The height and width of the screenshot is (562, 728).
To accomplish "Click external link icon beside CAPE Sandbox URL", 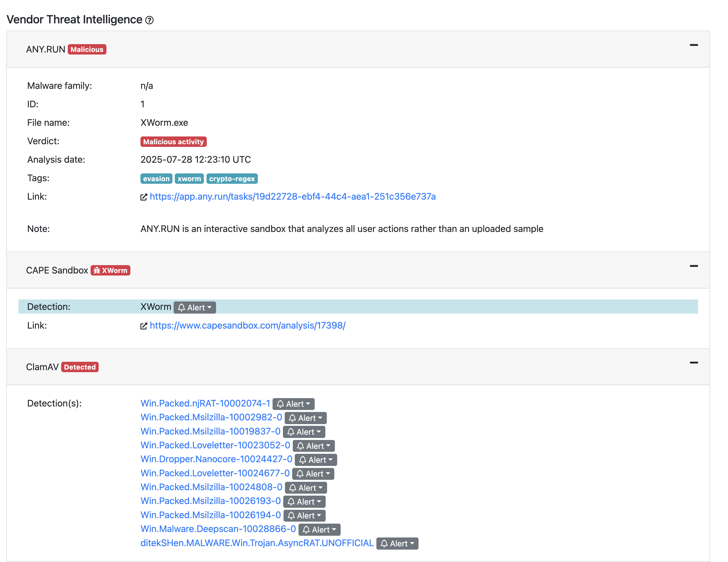I will pyautogui.click(x=143, y=326).
